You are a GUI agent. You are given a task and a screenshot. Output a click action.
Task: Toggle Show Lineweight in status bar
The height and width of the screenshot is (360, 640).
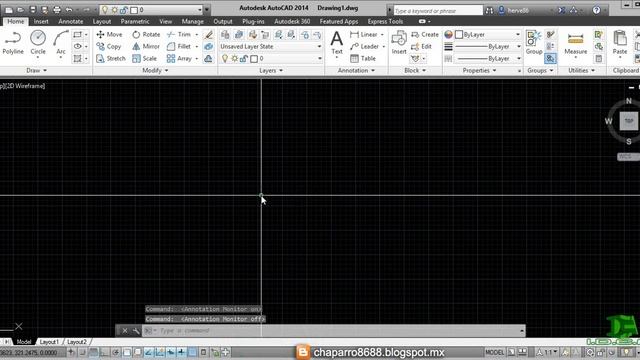(181, 352)
